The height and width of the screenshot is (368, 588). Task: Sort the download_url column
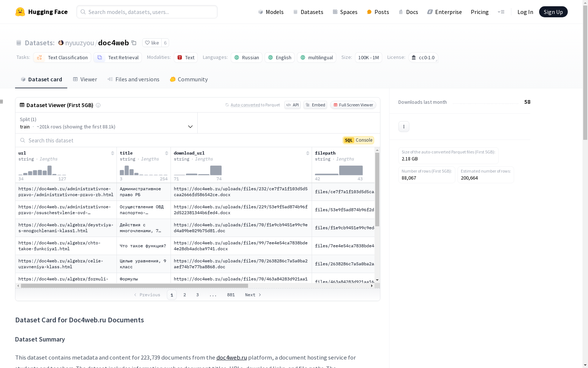[308, 153]
